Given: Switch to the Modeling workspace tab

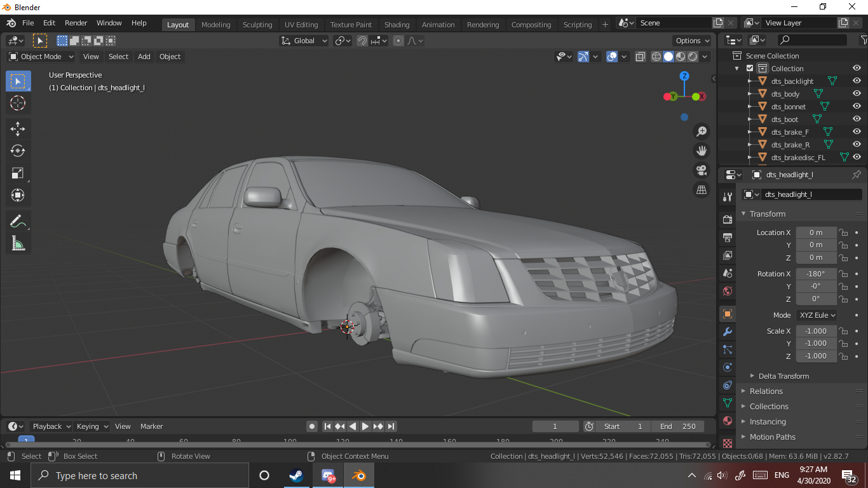Looking at the screenshot, I should [x=215, y=25].
